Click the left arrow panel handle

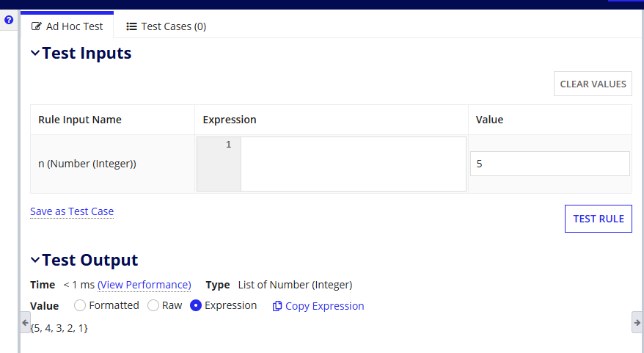coord(25,323)
